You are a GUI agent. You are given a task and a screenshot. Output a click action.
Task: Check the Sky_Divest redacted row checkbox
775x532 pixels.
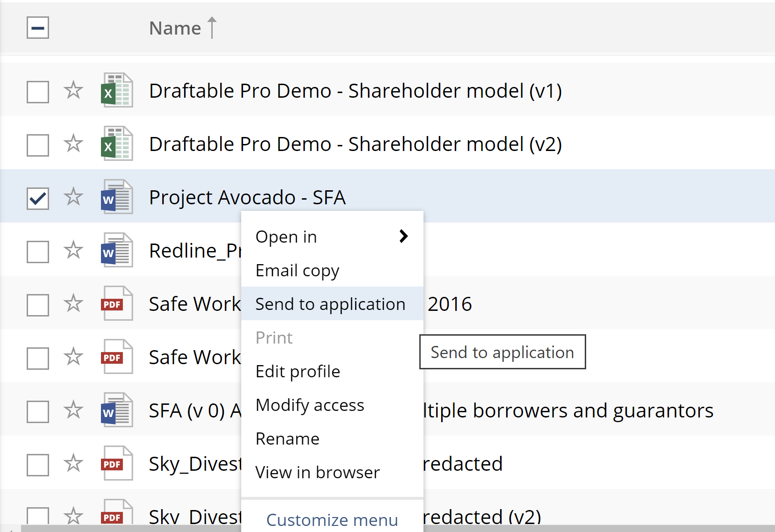(38, 465)
